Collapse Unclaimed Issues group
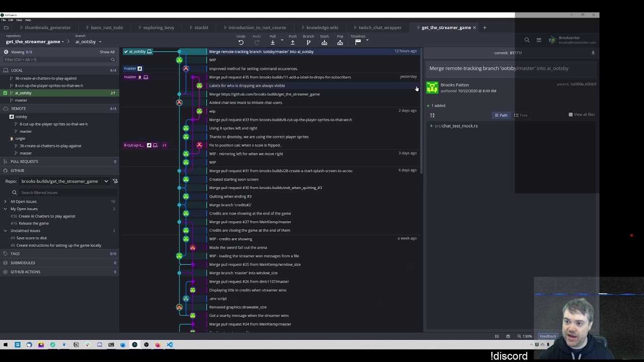The height and width of the screenshot is (362, 644). (6, 231)
